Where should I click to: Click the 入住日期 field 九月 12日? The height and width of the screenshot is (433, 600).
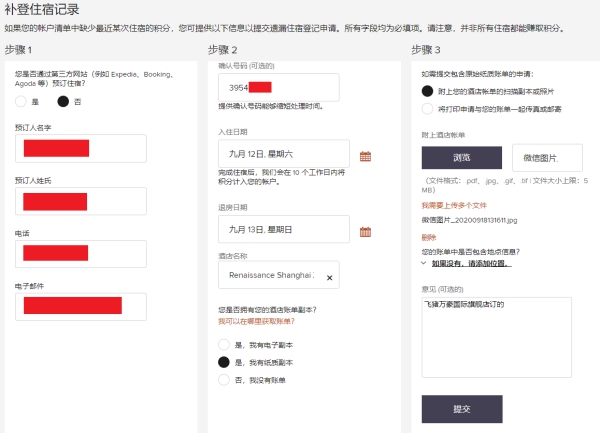284,154
